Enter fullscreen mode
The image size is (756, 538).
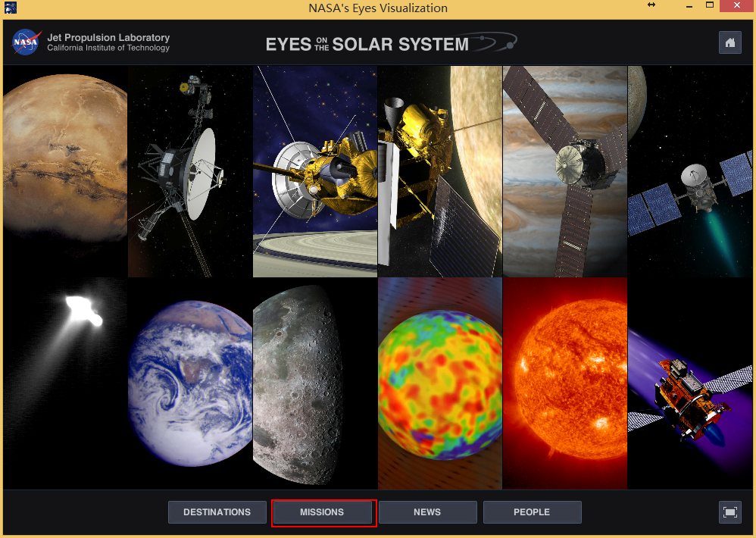point(729,512)
